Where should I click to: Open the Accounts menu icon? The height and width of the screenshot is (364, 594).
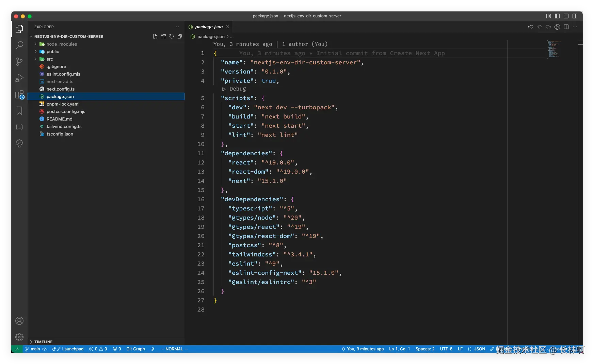pos(19,321)
